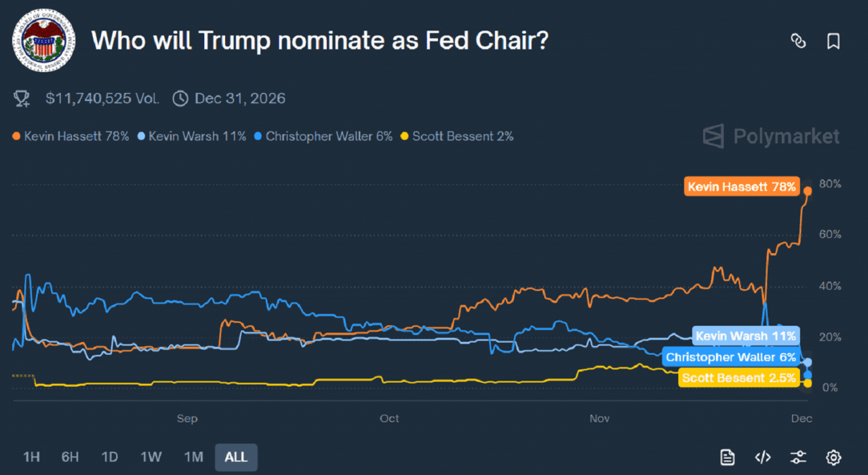Screen dimensions: 868x475
Task: Select the ALL time range
Action: [236, 457]
